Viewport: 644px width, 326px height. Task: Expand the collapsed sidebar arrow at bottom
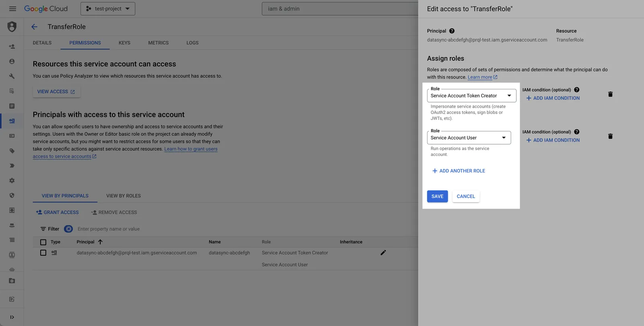(x=12, y=317)
